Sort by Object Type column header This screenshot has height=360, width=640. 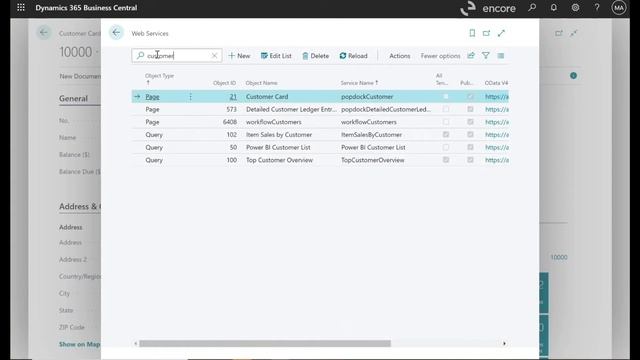pyautogui.click(x=159, y=76)
